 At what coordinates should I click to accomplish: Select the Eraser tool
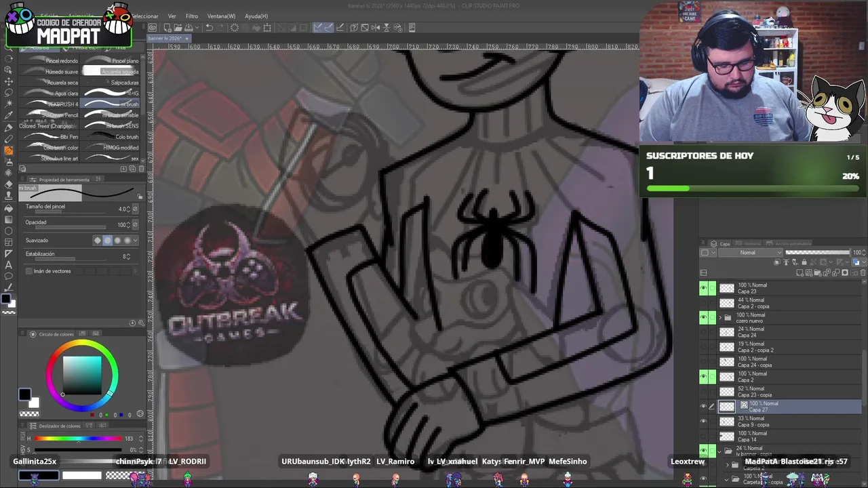tap(8, 184)
